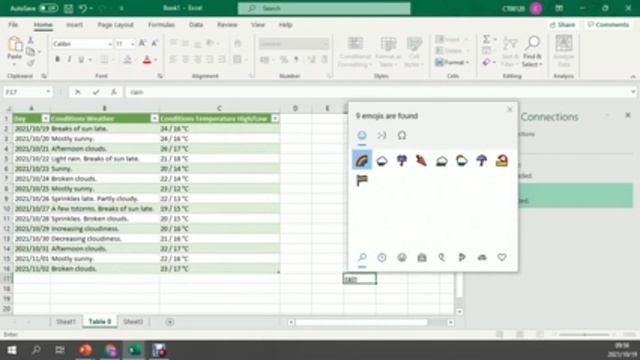Open Conditions Weather filter dropdown
This screenshot has width=640, height=360.
(154, 119)
